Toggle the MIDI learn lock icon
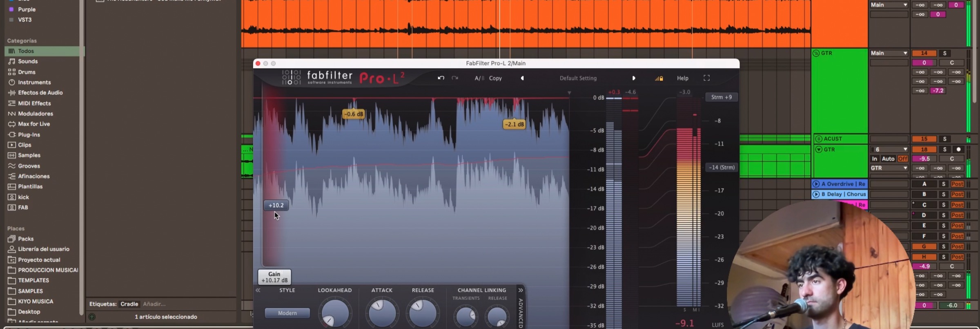 point(659,78)
